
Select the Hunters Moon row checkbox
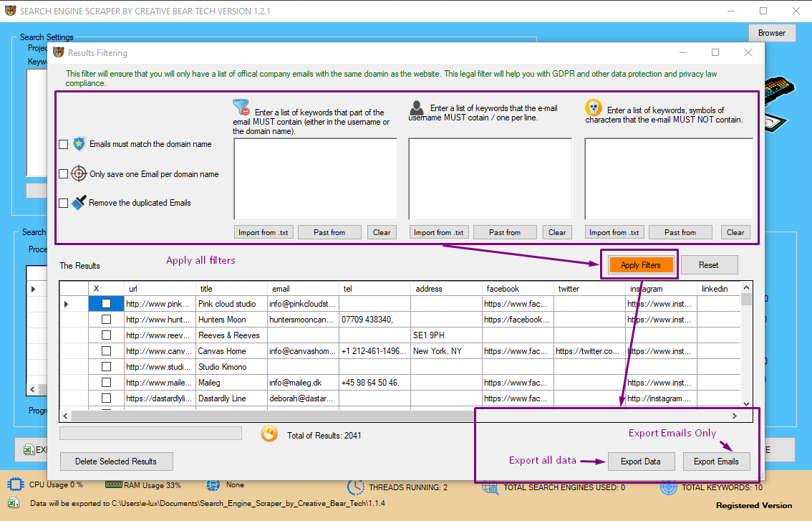(106, 319)
